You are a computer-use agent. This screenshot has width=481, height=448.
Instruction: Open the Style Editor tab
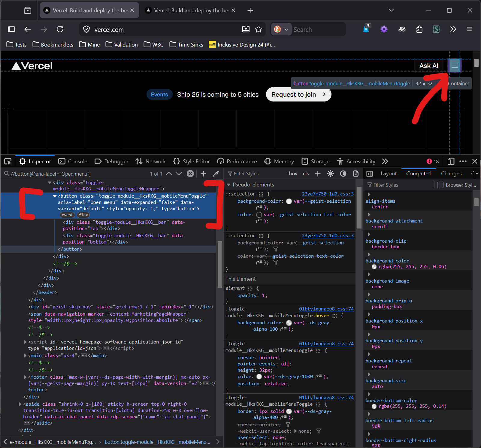pyautogui.click(x=192, y=162)
